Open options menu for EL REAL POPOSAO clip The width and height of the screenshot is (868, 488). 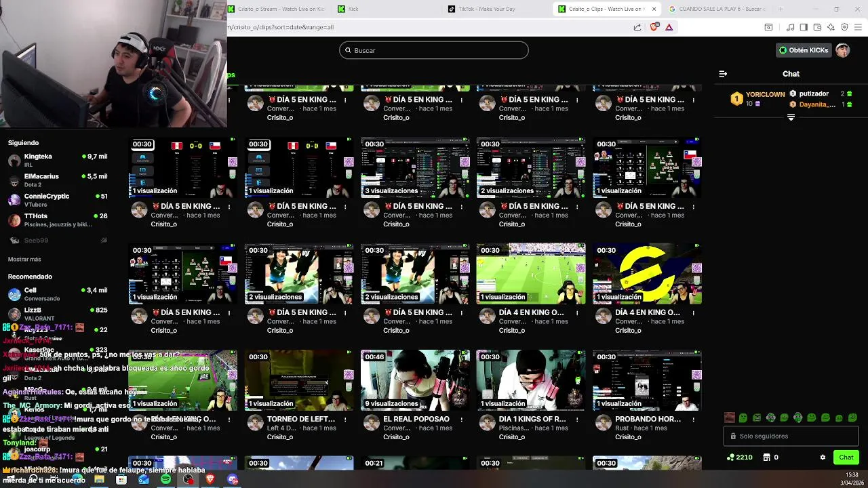click(x=461, y=420)
